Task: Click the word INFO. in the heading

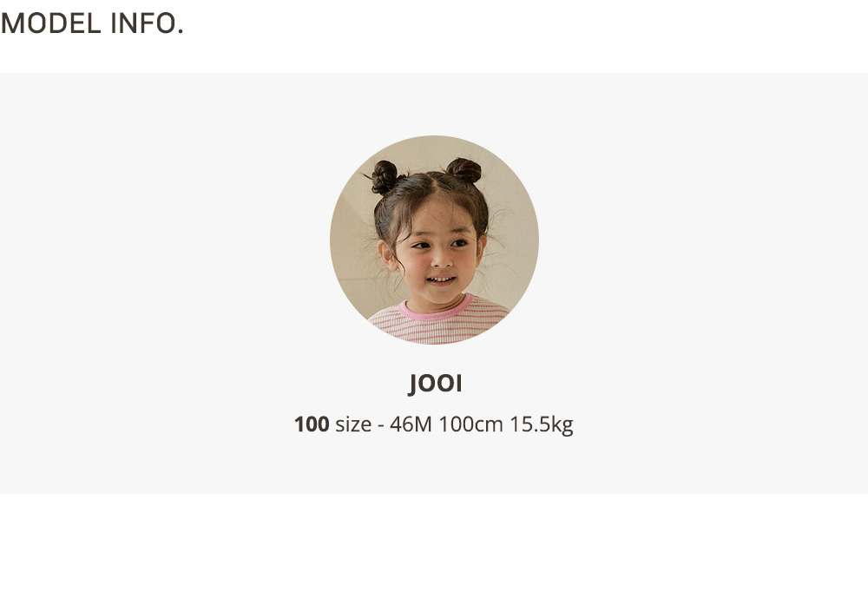Action: pyautogui.click(x=148, y=23)
